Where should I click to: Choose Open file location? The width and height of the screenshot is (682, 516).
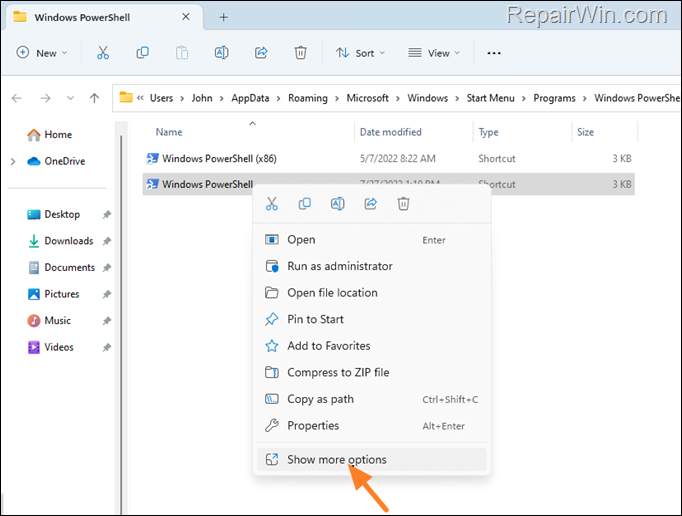372,293
